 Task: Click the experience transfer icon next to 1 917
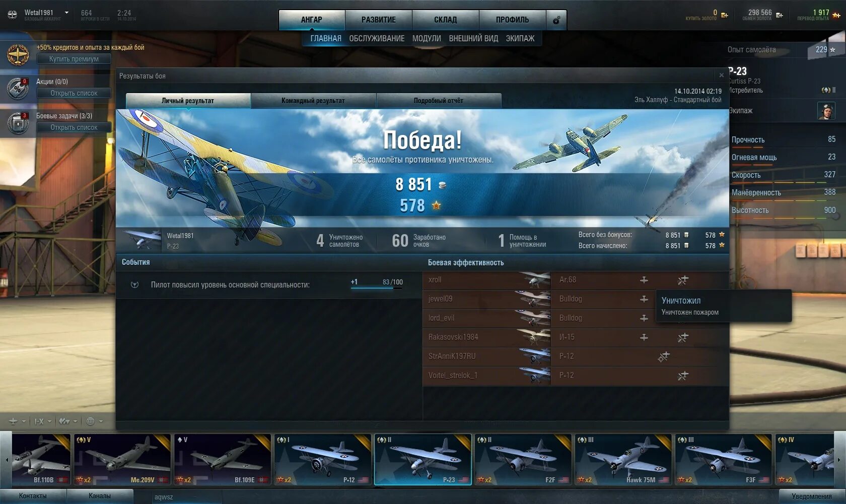pyautogui.click(x=836, y=15)
